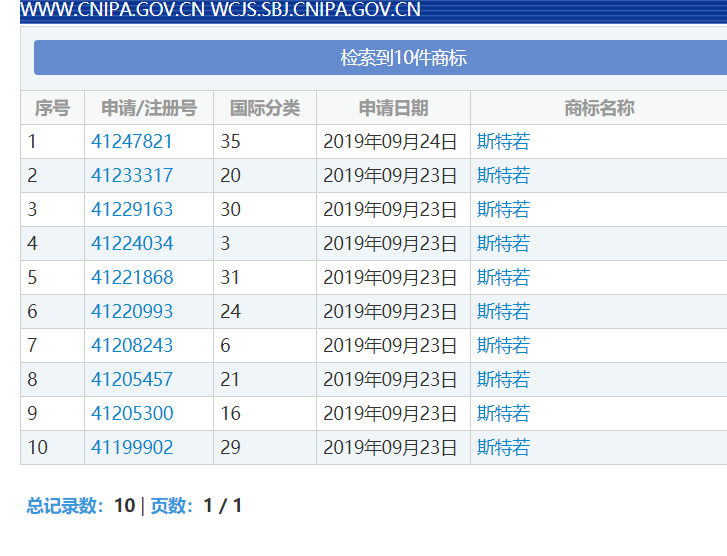Open registration number 41233317 link

point(131,176)
